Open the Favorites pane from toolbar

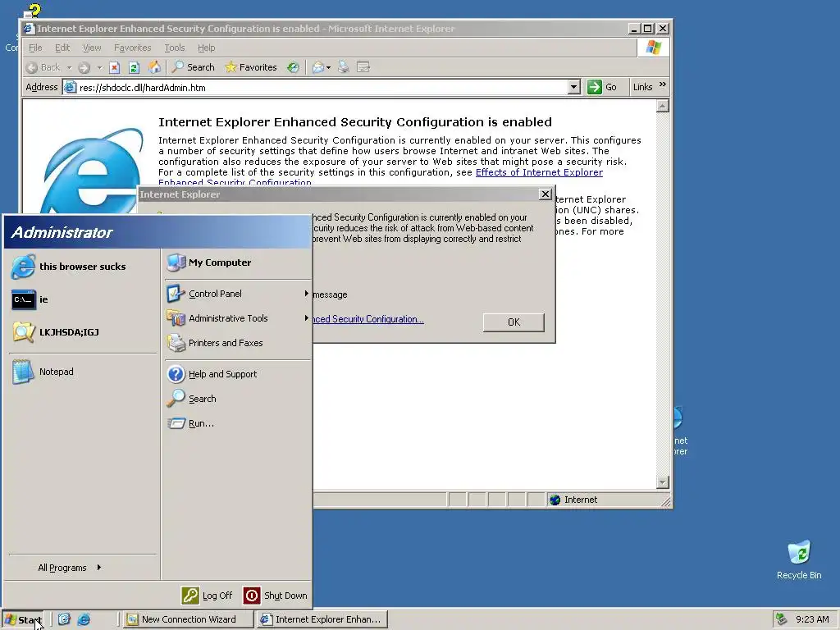pos(251,67)
